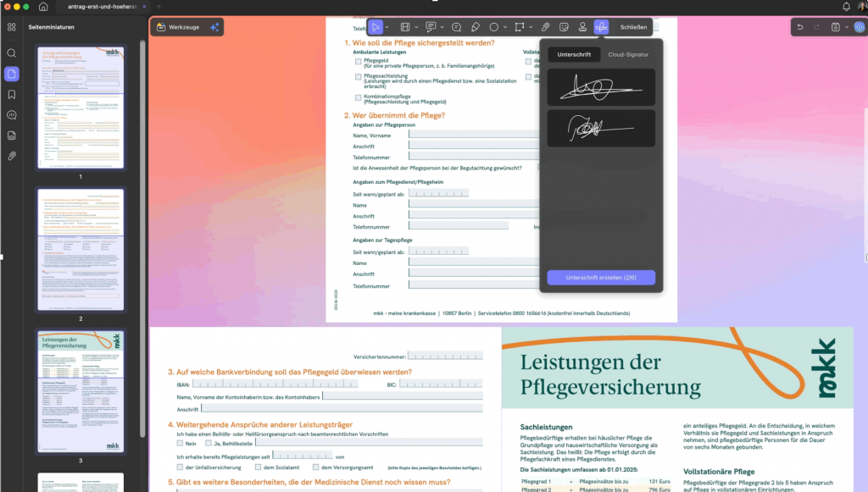
Task: Switch to the Cloud-Signatur tab
Action: click(x=628, y=54)
